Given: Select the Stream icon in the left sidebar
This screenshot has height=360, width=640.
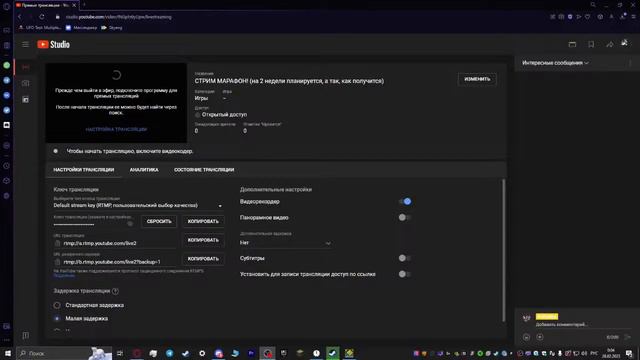Looking at the screenshot, I should 25,67.
